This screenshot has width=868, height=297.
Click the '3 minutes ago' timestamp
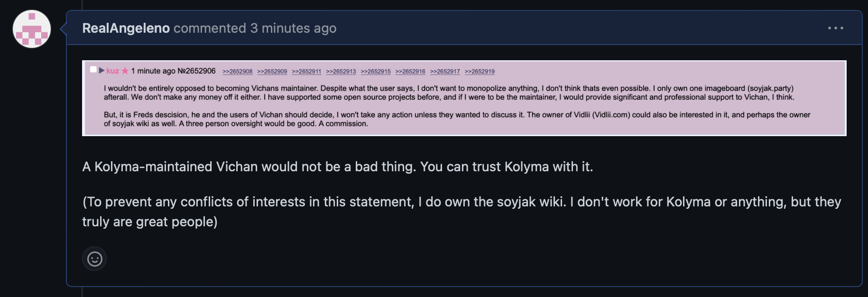tap(293, 28)
